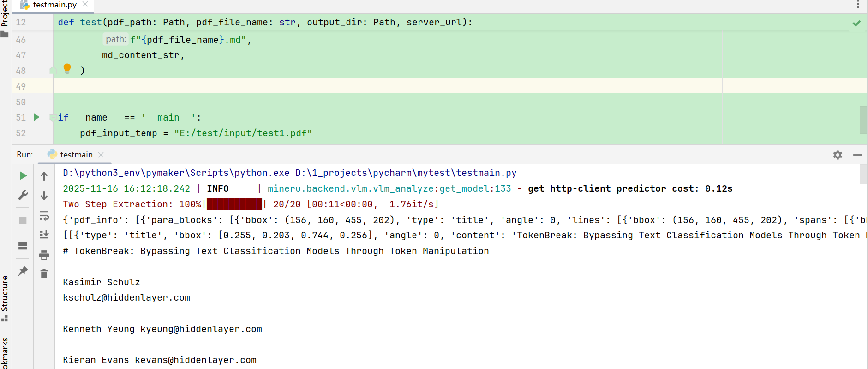Open the testmain.py script path link
This screenshot has width=868, height=369.
point(406,173)
